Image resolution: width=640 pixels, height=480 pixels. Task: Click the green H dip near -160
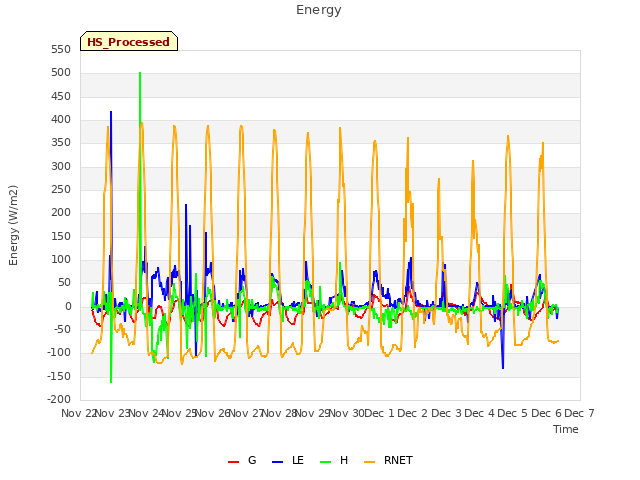[x=111, y=381]
